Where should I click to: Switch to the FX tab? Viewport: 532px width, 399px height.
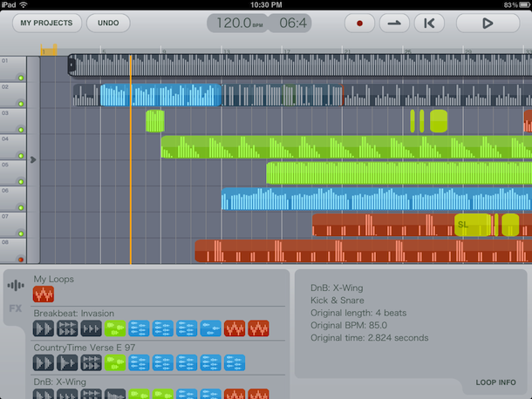16,308
